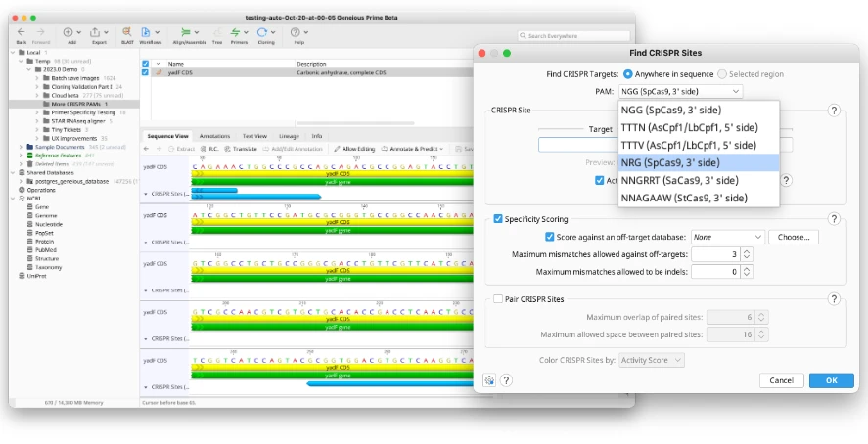Open help for Specificity Scoring section
Screen dimensions: 868x444
pyautogui.click(x=834, y=219)
